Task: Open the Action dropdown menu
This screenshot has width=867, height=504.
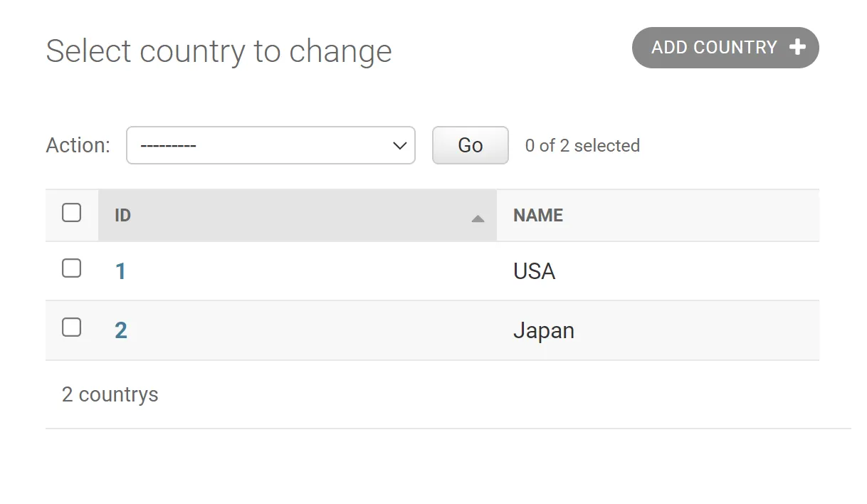Action: pyautogui.click(x=270, y=145)
